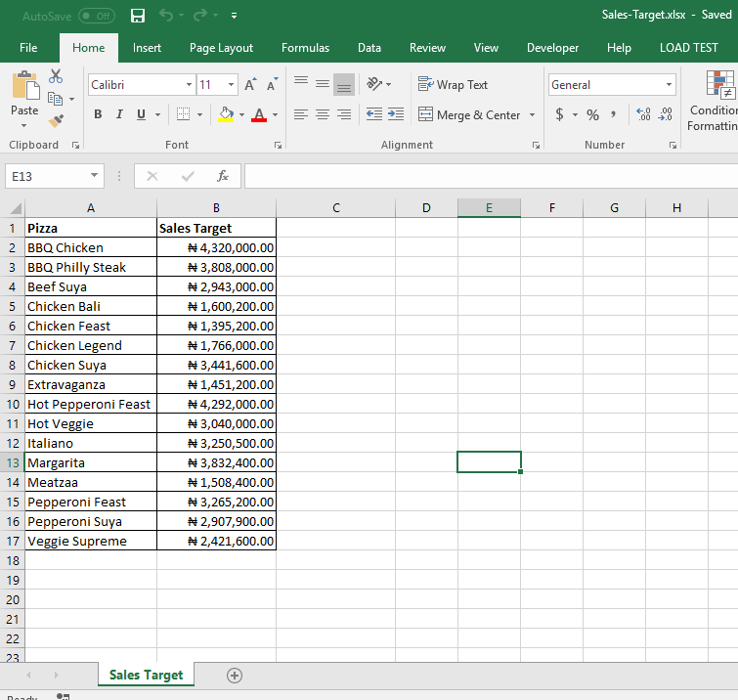The image size is (738, 700).
Task: Click the Undo arrow icon
Action: [165, 15]
